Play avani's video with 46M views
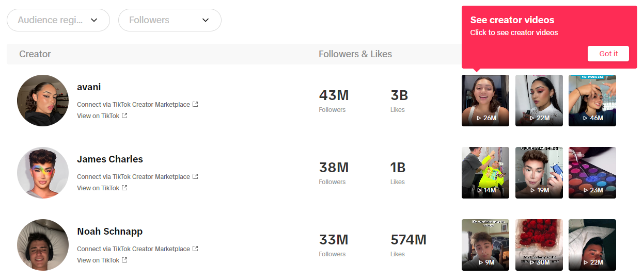 coord(592,101)
